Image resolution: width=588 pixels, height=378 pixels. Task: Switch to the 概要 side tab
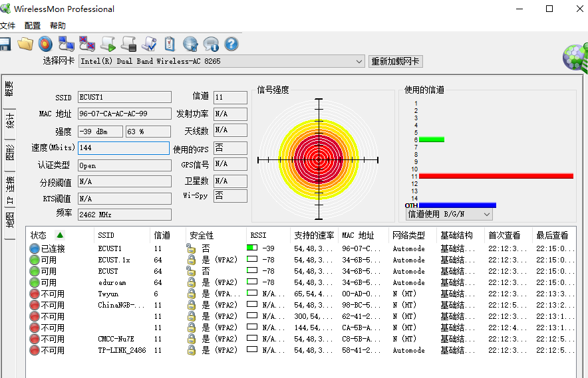[9, 89]
